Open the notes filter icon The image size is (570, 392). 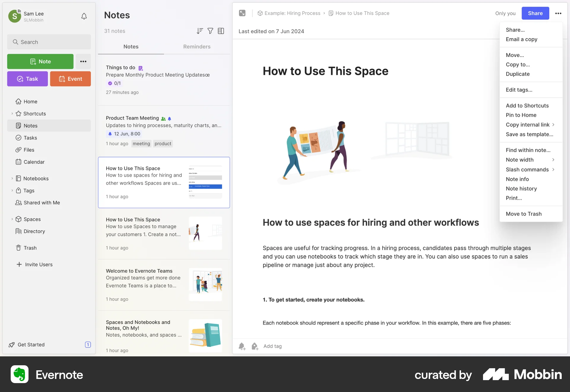[210, 31]
